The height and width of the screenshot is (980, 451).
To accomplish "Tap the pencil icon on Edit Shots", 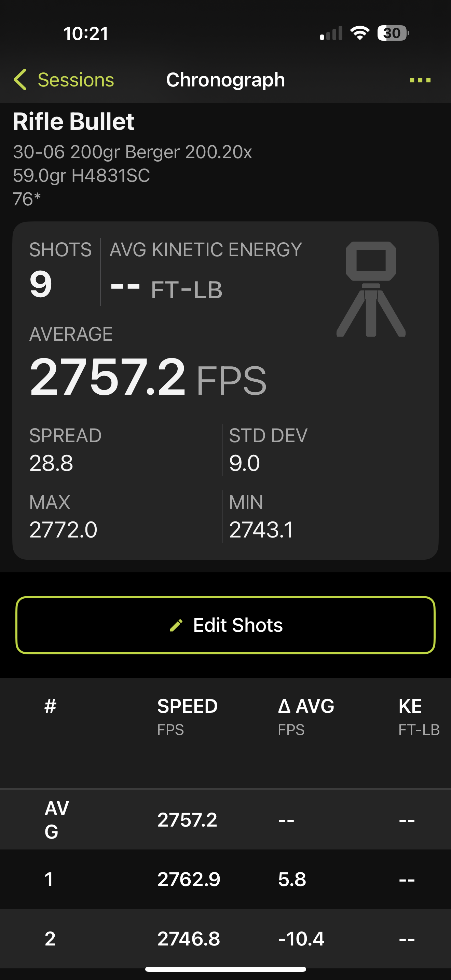I will click(176, 625).
